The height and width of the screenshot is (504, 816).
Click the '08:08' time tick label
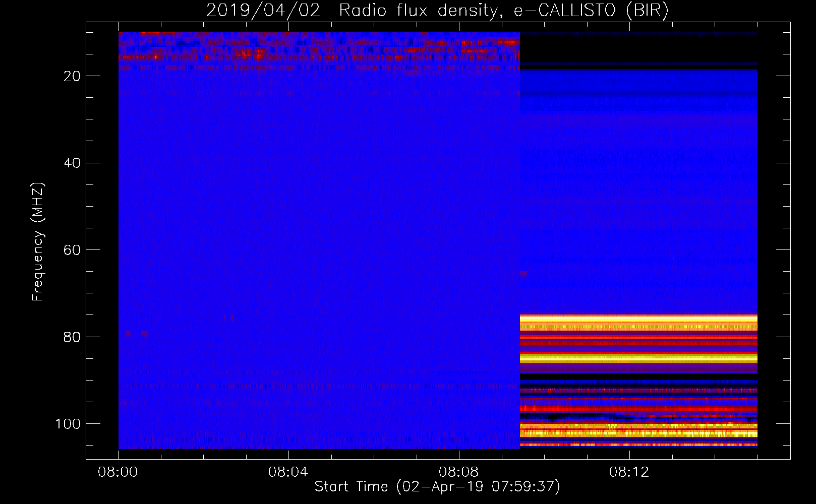458,472
